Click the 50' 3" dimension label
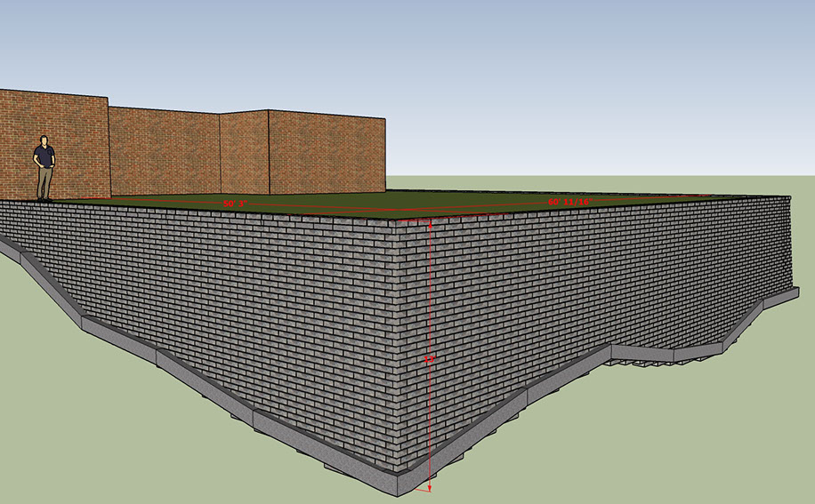The height and width of the screenshot is (504, 815). [x=235, y=204]
